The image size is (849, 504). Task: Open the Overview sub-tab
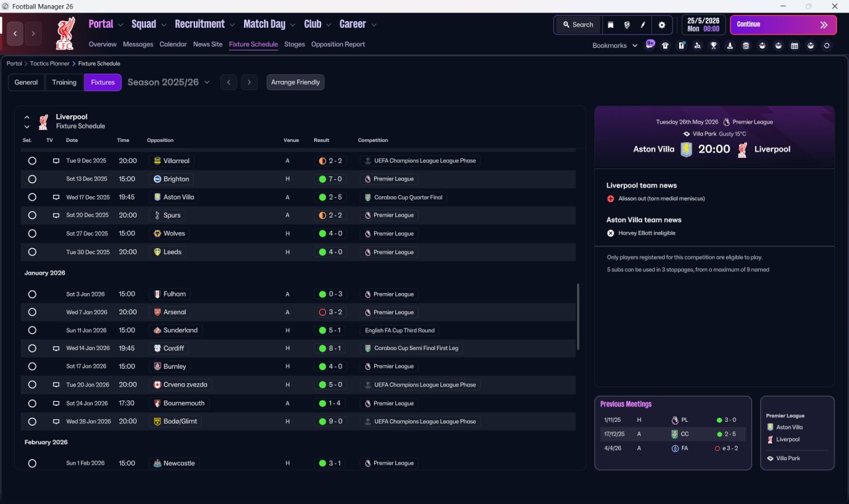pos(103,44)
